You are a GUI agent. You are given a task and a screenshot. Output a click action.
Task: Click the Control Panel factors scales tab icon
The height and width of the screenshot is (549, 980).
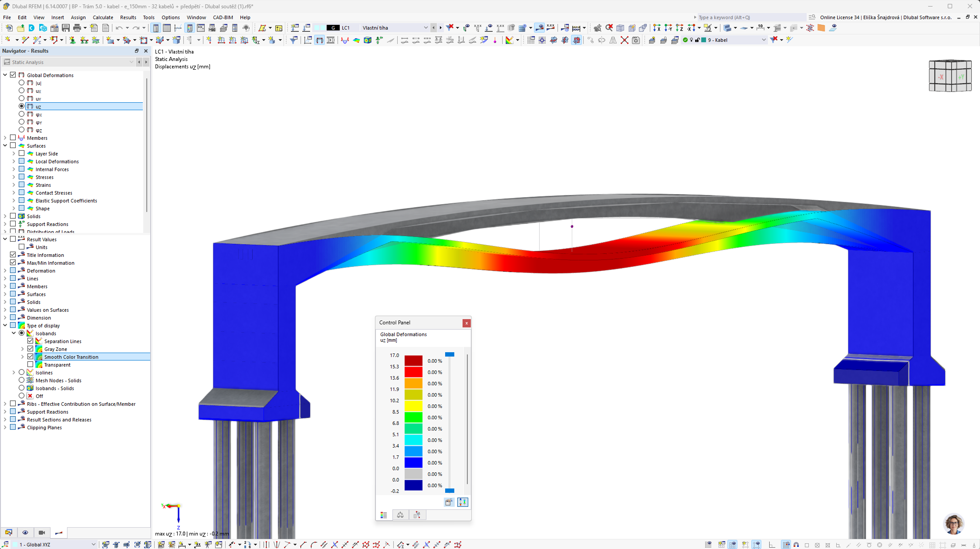[400, 515]
